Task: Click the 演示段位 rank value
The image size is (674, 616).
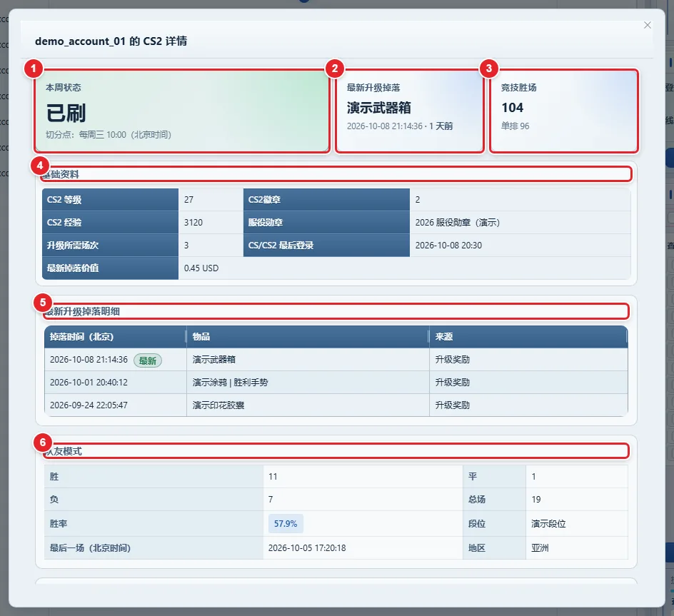Action: click(548, 524)
